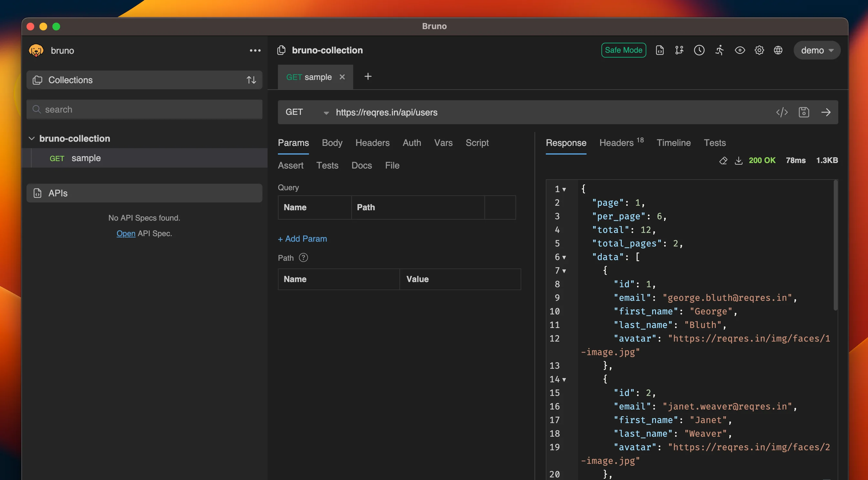Generate code with the angle brackets icon
Viewport: 868px width, 480px height.
[x=782, y=112]
